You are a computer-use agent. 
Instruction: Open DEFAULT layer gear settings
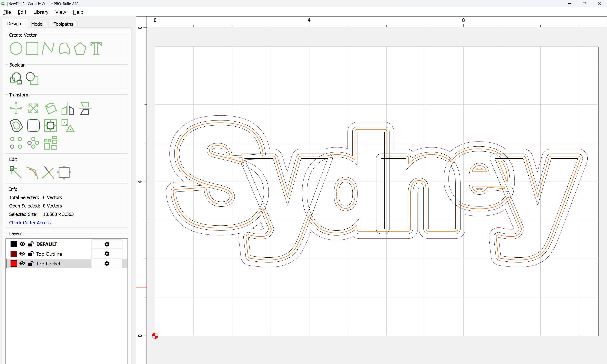click(x=107, y=244)
